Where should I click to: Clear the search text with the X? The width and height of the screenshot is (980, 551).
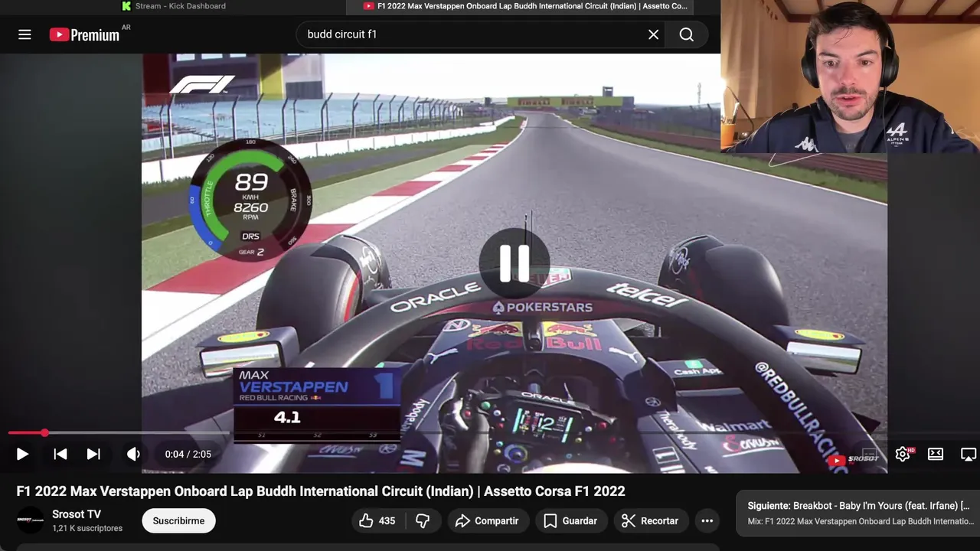[x=653, y=34]
